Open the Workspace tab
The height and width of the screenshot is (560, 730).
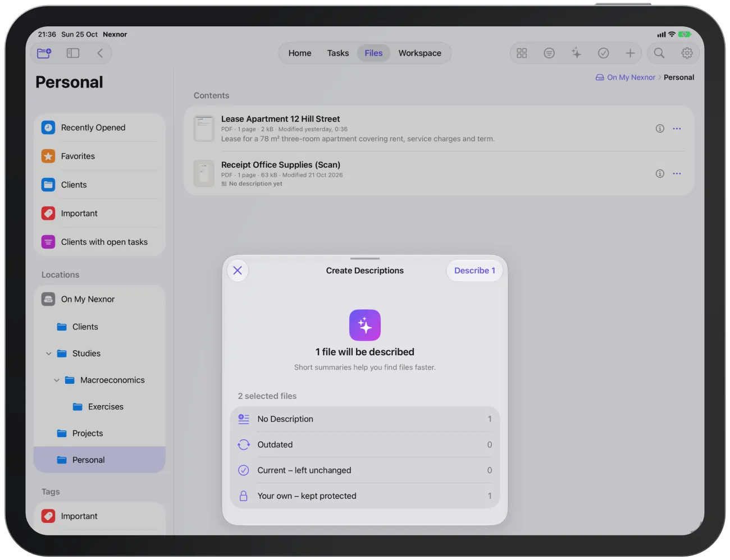420,53
